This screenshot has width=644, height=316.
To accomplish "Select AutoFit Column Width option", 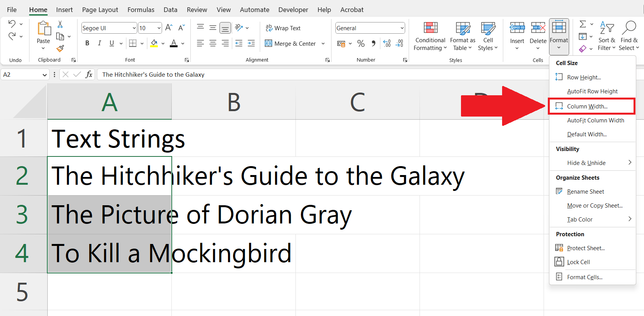I will click(x=595, y=120).
